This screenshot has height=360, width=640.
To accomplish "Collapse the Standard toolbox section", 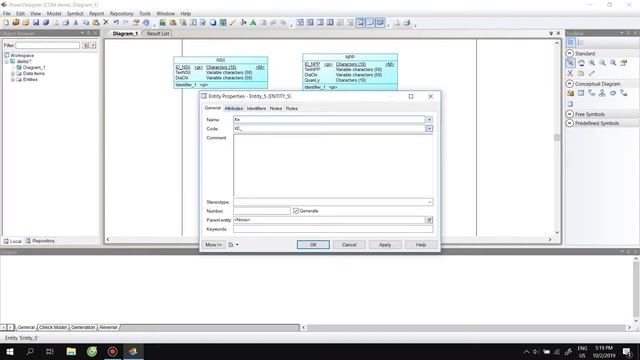I will 569,53.
